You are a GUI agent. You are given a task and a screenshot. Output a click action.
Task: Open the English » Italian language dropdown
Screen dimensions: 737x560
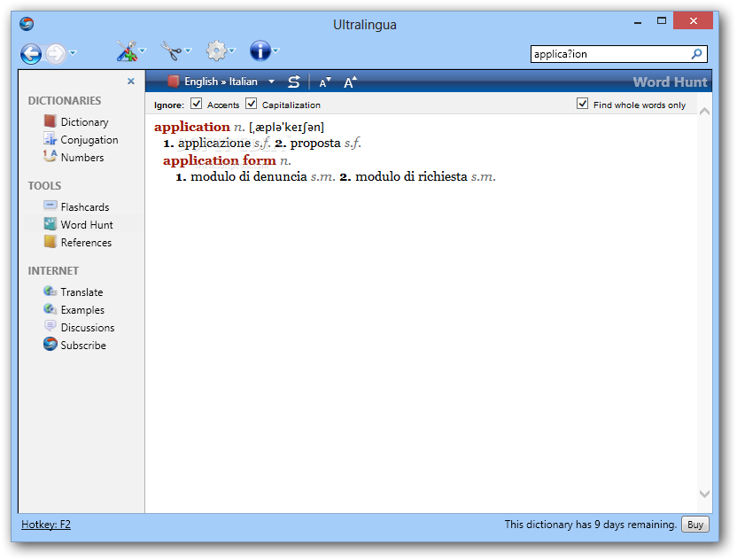271,82
